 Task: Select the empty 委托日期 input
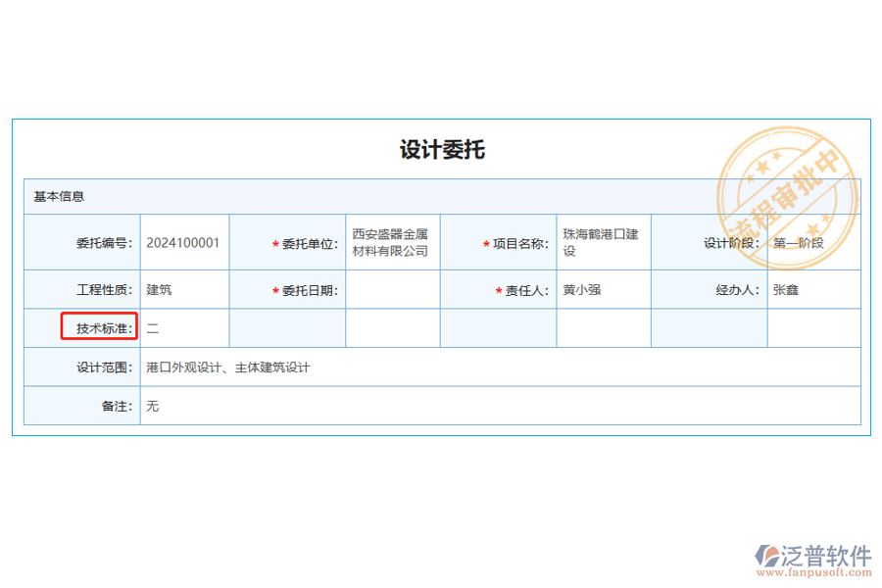[390, 289]
